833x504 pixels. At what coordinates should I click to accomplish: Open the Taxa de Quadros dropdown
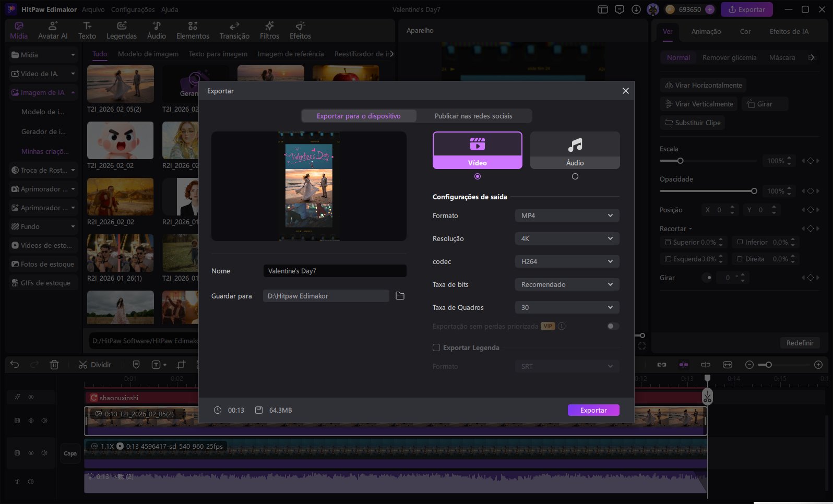pos(566,307)
